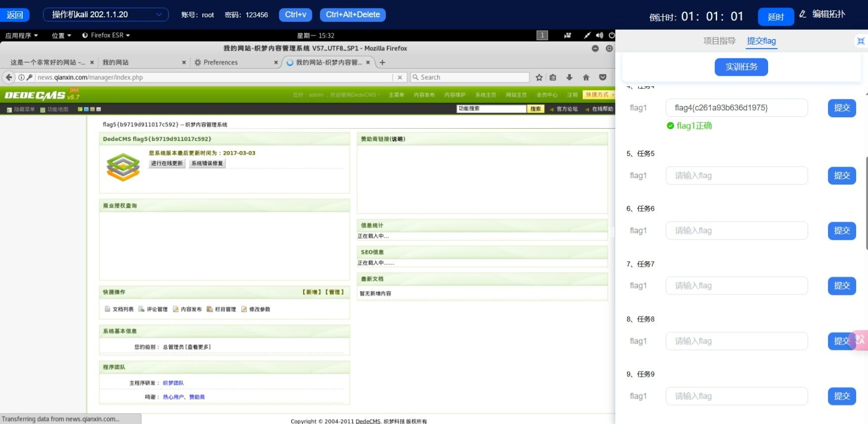Click 内容发布 quick action under 快捷操作
Screen dimensions: 868x424
(187, 309)
